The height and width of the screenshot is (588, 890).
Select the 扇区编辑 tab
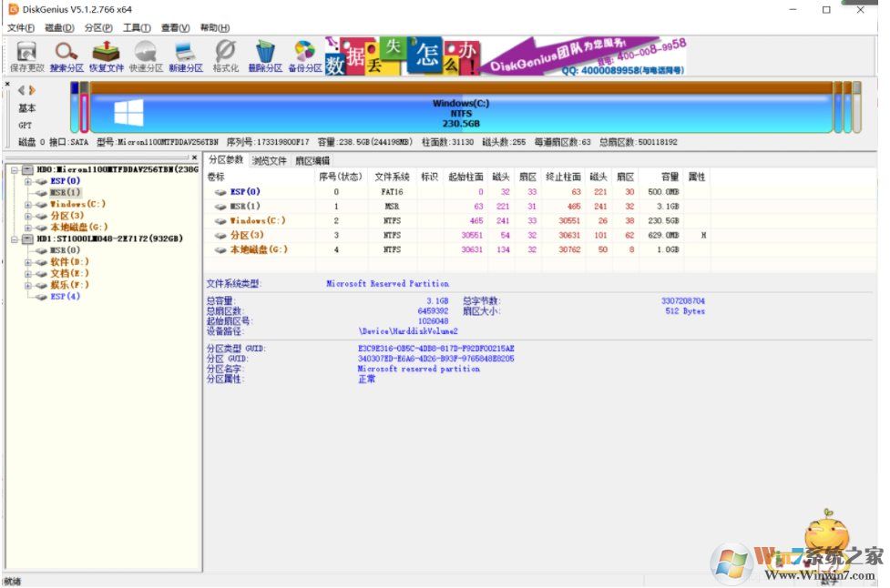point(314,160)
